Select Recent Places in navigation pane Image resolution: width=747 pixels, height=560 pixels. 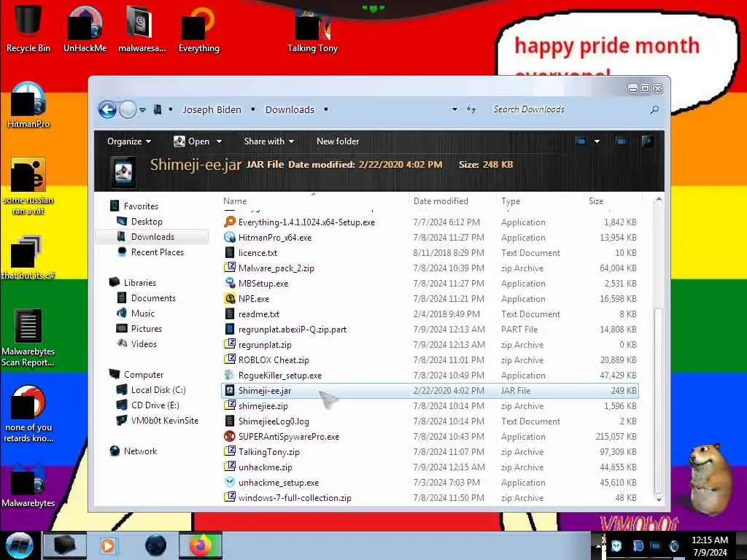158,252
